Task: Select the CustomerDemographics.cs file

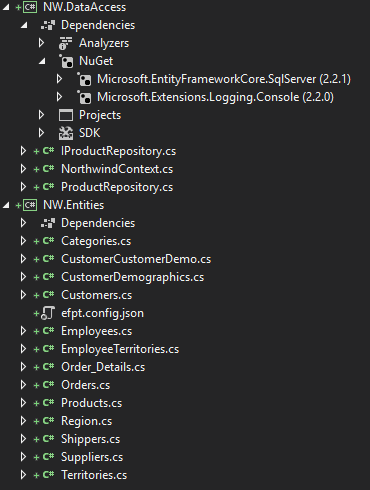Action: pyautogui.click(x=133, y=277)
